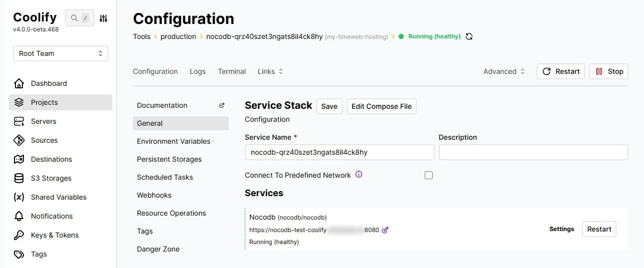
Task: Click the Notifications bell icon
Action: pos(19,216)
